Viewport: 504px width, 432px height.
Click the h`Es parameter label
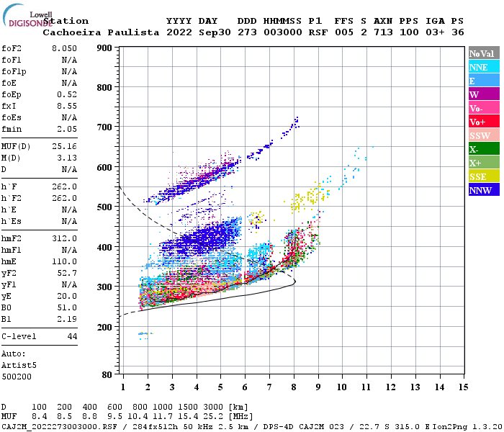tap(12, 222)
